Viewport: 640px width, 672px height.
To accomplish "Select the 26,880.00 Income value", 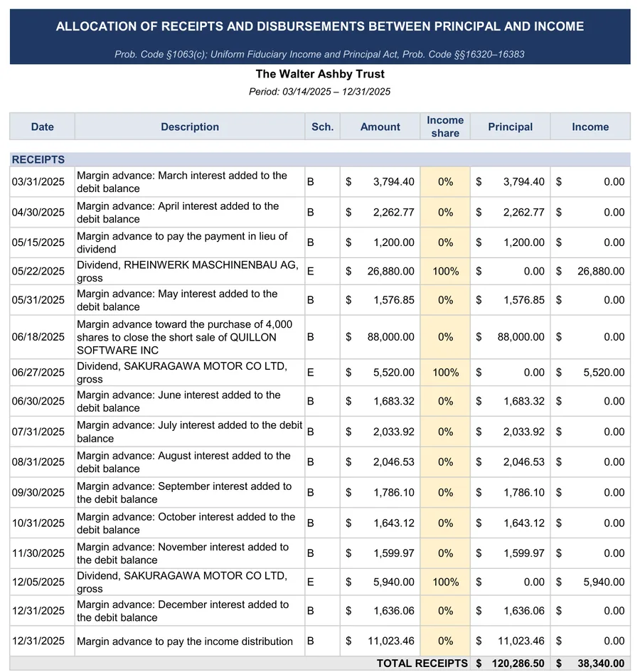I will click(x=601, y=271).
